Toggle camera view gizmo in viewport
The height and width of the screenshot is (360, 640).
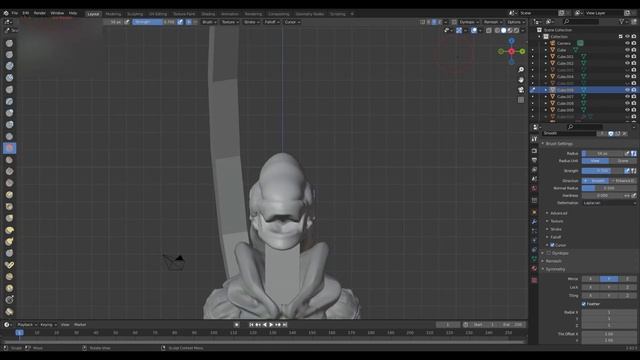(x=521, y=90)
